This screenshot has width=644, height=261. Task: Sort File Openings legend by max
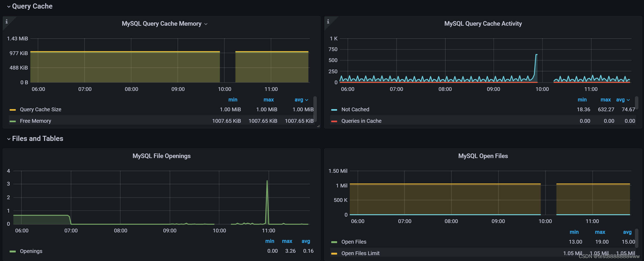pos(287,241)
